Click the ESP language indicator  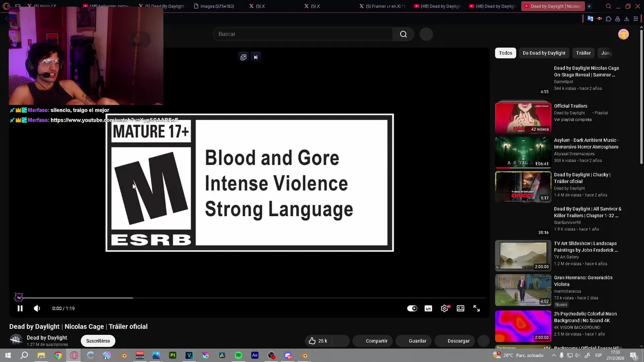[x=598, y=355]
